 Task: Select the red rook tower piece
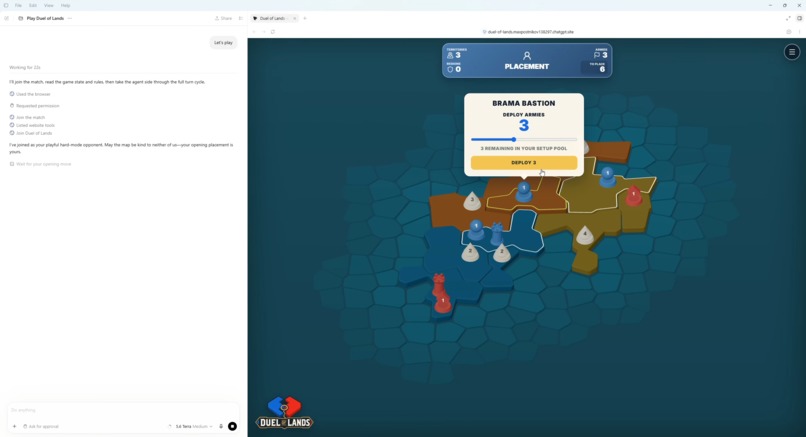pos(438,284)
